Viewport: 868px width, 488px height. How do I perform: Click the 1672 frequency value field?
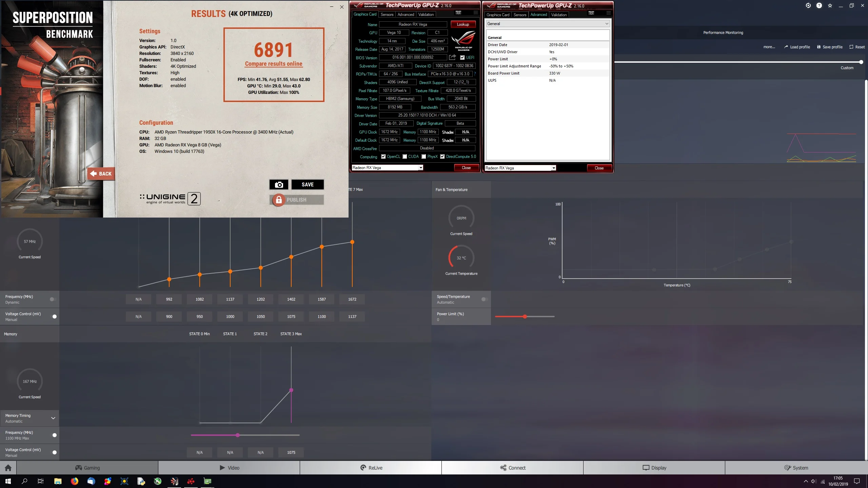click(352, 299)
